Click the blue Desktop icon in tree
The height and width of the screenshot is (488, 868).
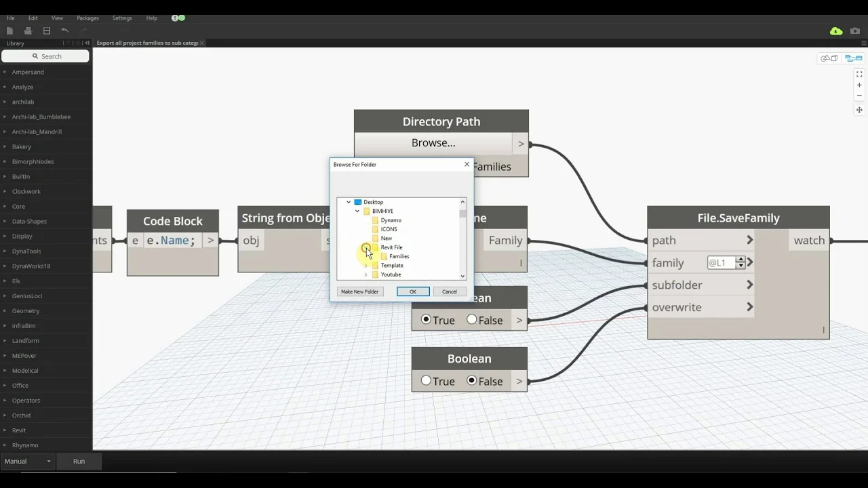358,202
